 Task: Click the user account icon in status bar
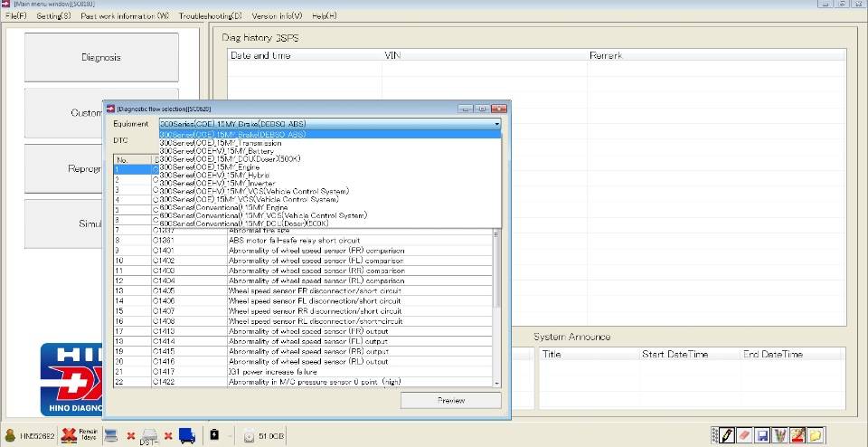[10, 436]
